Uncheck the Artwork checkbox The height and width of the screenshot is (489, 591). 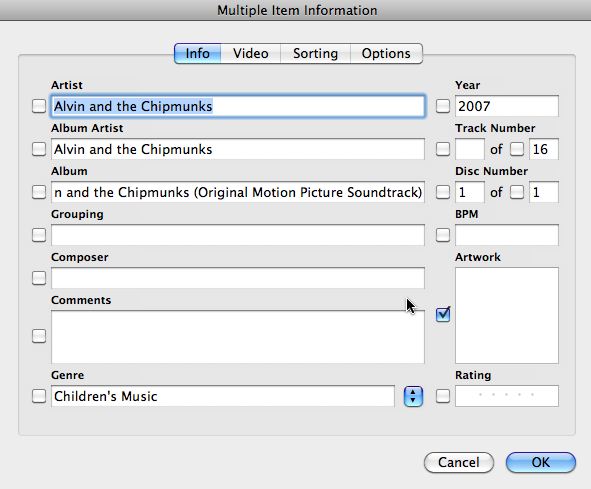443,314
